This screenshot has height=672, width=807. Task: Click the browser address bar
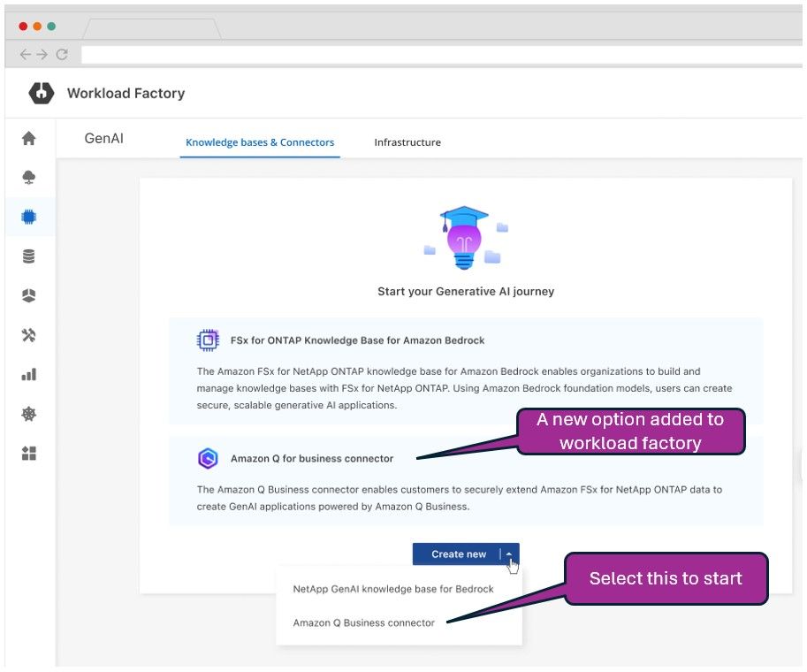pos(442,55)
